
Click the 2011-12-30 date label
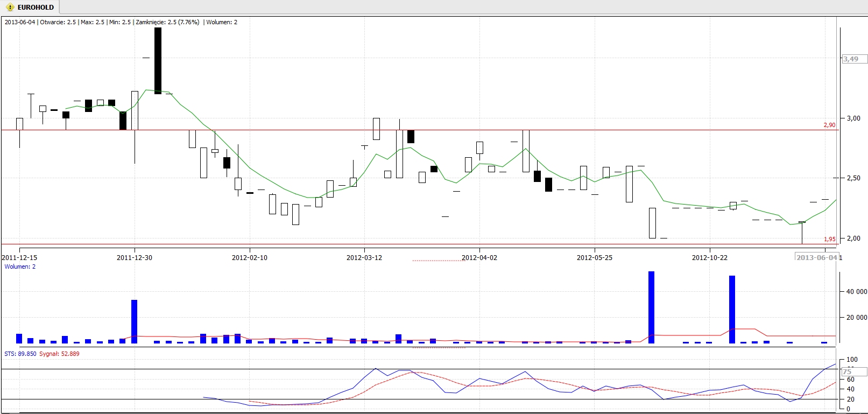tap(135, 257)
